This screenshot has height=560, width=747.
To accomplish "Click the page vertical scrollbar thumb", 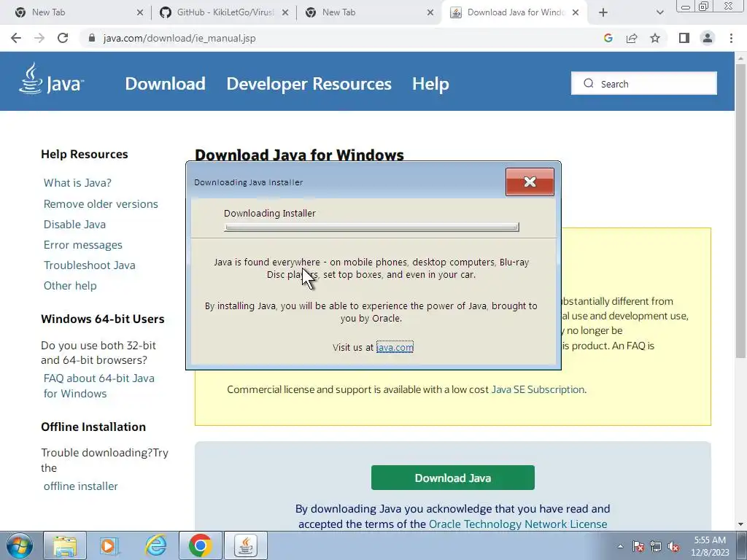I will pyautogui.click(x=740, y=211).
